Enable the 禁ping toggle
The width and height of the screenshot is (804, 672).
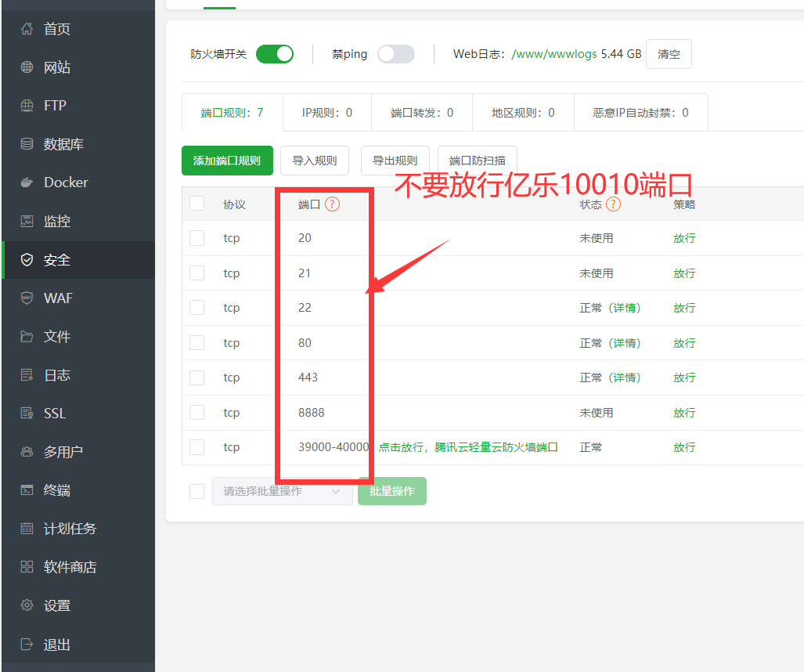click(395, 53)
